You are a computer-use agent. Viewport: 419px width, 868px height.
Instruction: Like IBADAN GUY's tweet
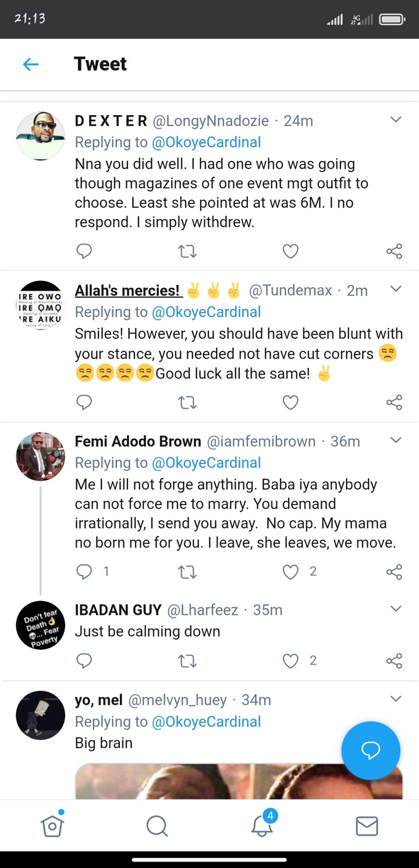290,660
